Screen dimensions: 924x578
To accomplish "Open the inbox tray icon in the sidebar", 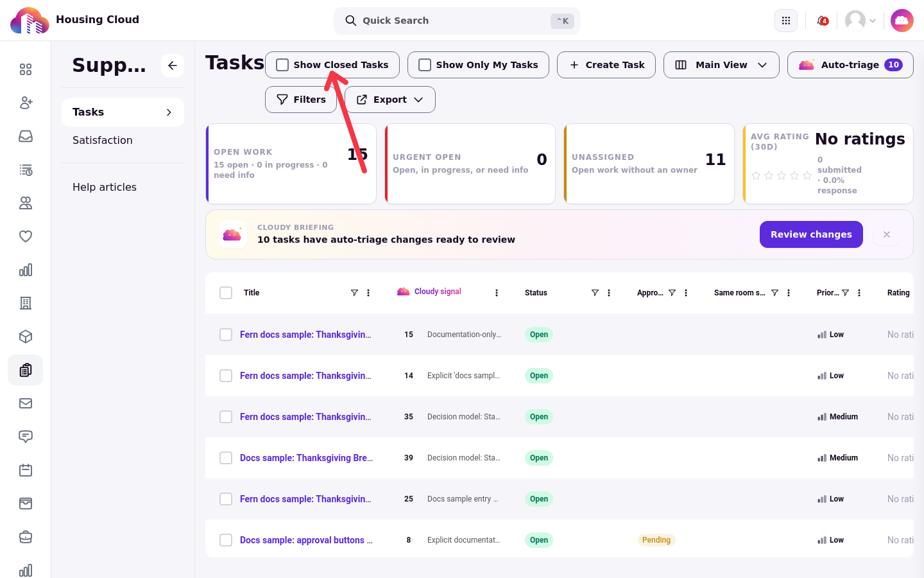I will tap(26, 136).
